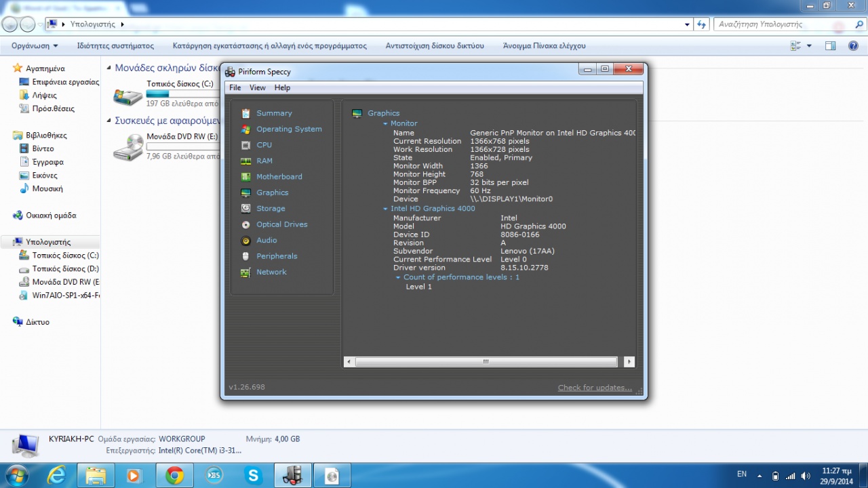Click the C: drive capacity bar
This screenshot has height=488, width=868.
pyautogui.click(x=182, y=94)
